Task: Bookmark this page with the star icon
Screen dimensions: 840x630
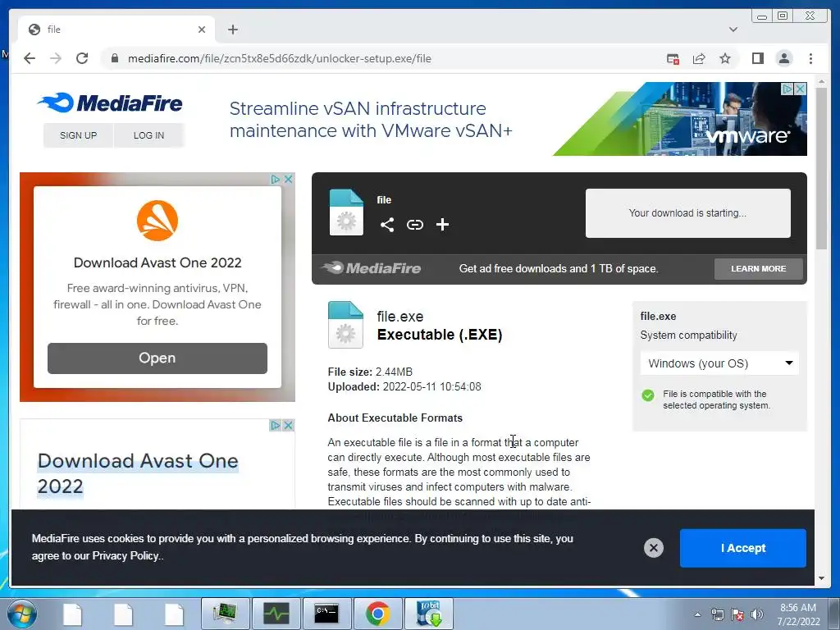Action: tap(725, 58)
